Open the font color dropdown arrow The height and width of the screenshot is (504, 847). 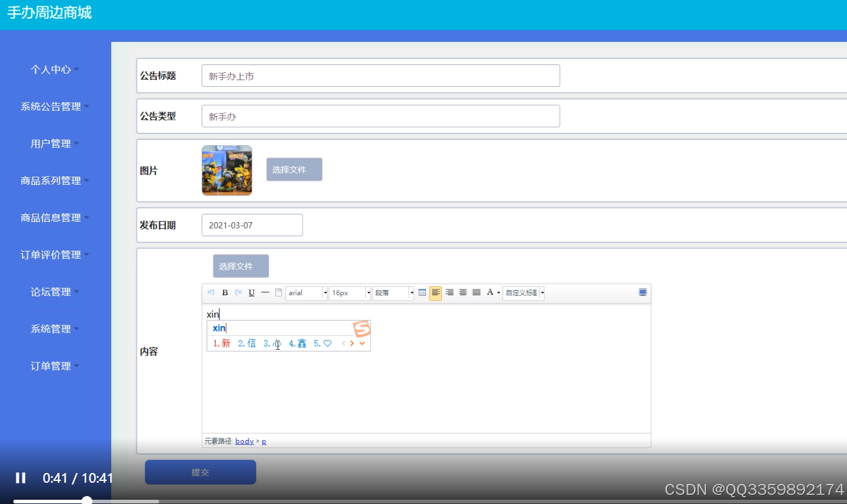tap(499, 293)
